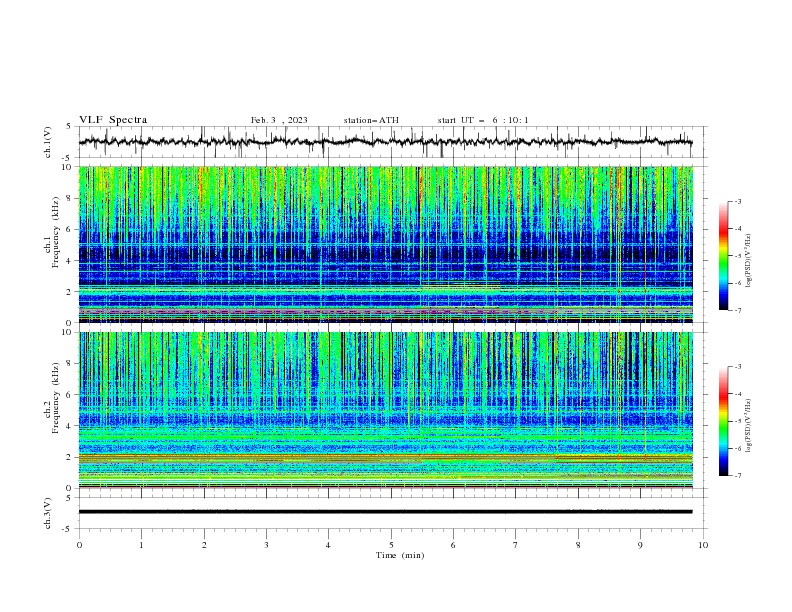792x612 pixels.
Task: Click the "-7" label on ch.1 color bar
Action: 737,310
